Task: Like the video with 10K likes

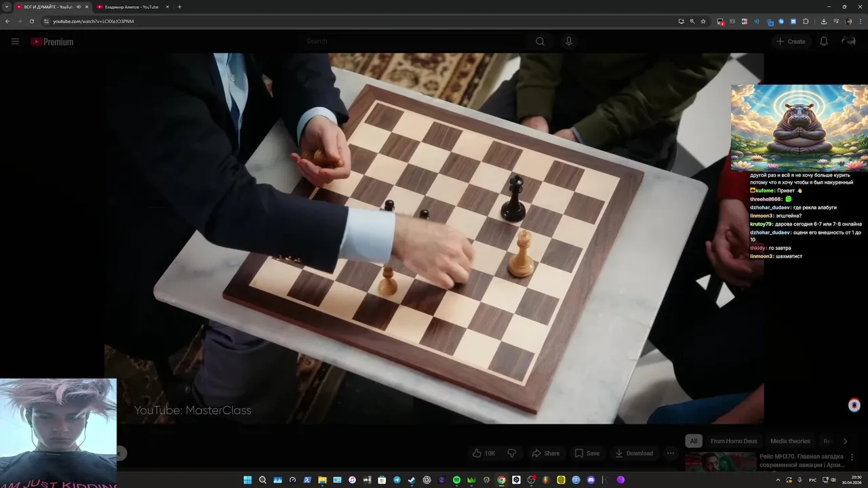Action: 484,453
